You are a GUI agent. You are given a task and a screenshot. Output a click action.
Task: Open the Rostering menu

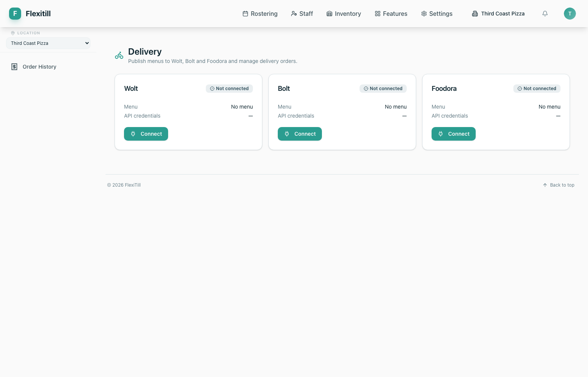[x=260, y=14]
